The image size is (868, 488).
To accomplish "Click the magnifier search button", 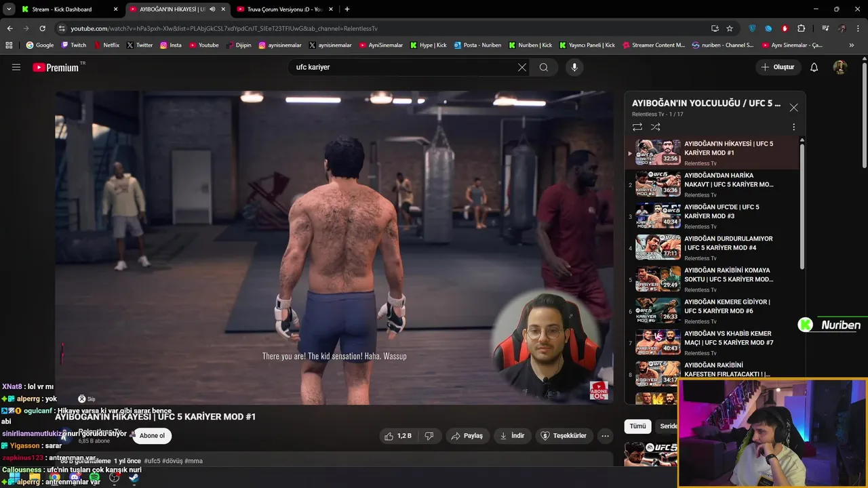I will 544,67.
